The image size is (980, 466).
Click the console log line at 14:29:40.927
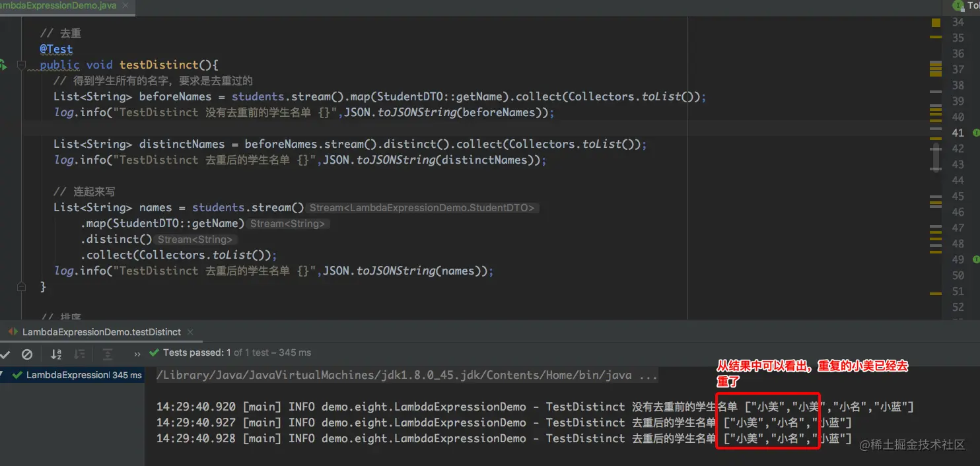[504, 422]
